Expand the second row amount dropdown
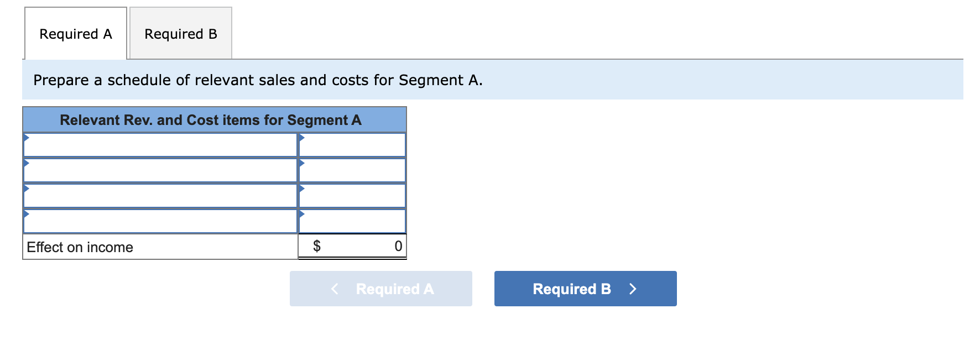 (x=351, y=170)
